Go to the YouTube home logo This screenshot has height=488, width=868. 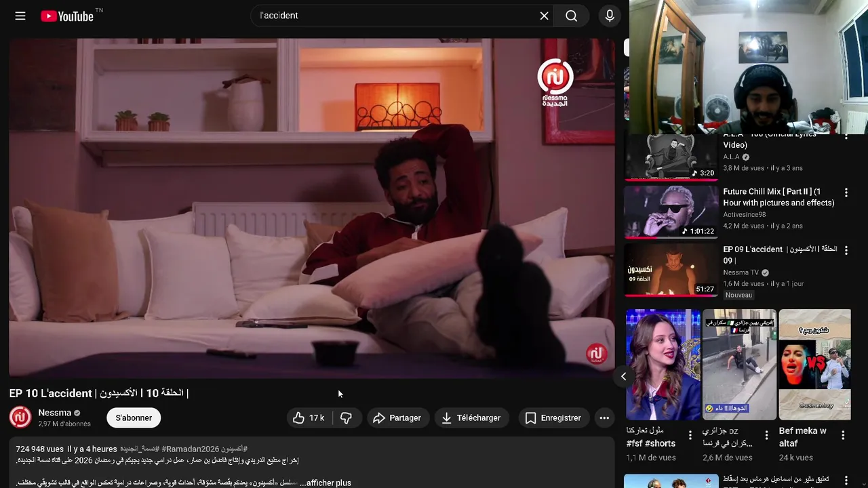point(66,16)
